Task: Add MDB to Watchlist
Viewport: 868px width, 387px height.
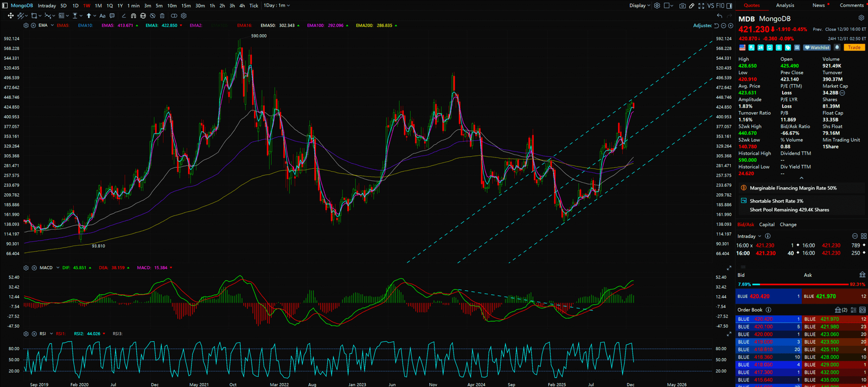Action: click(x=817, y=48)
